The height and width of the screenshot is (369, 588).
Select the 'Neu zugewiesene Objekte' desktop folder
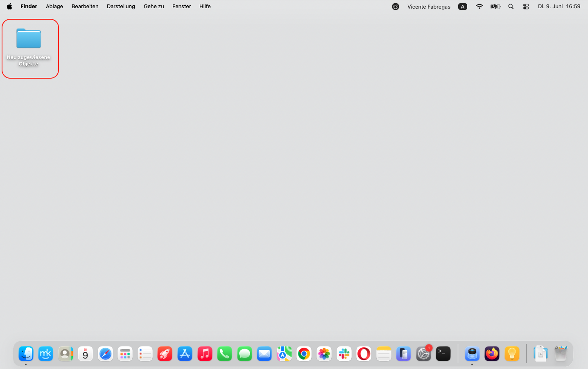(29, 47)
